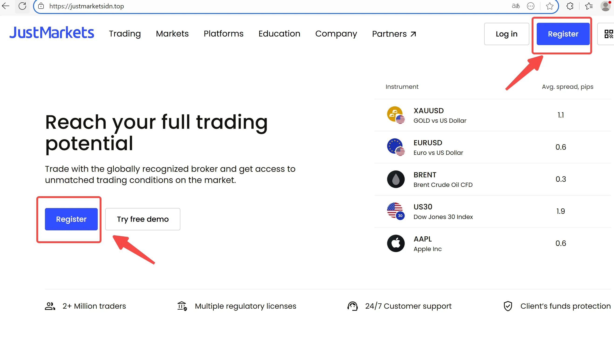Screen dimensions: 614x364
Task: Click the 'GOLD vs US Dollar' description
Action: click(x=440, y=121)
